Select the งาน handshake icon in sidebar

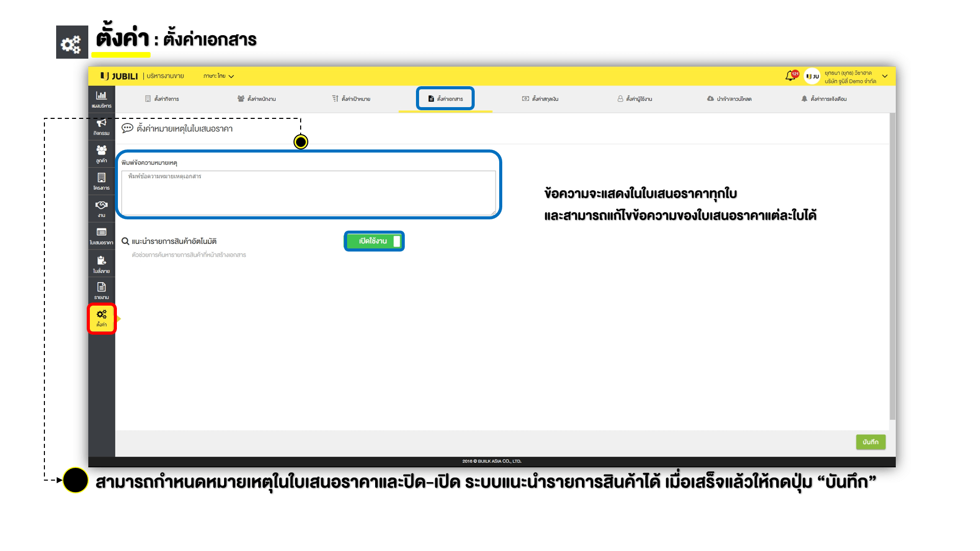click(101, 208)
